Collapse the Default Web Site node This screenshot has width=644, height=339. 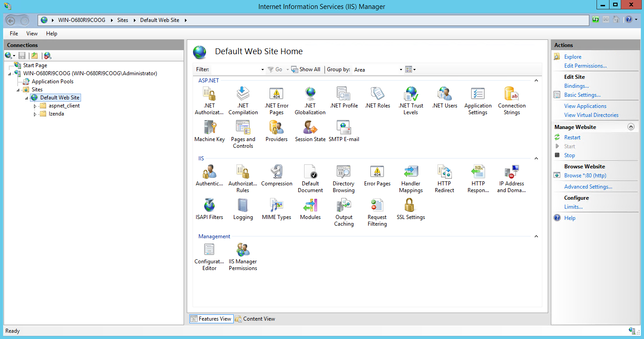pyautogui.click(x=27, y=98)
